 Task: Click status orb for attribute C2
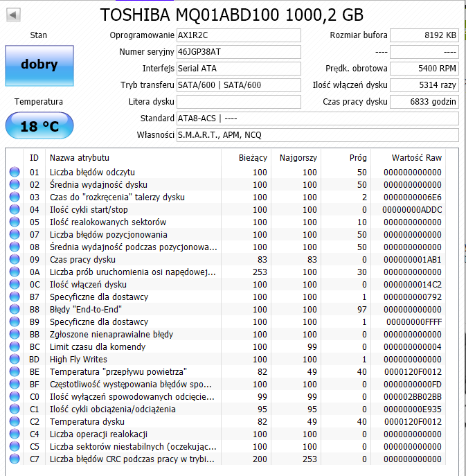click(x=15, y=421)
